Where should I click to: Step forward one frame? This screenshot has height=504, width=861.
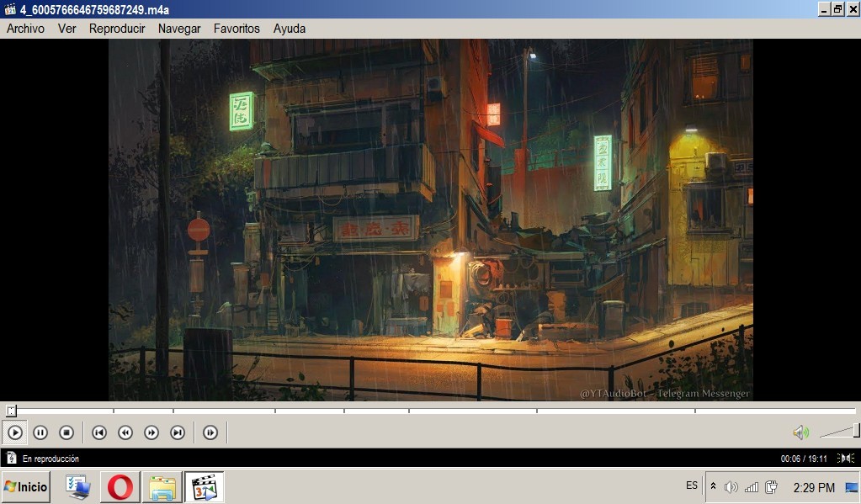pos(210,432)
